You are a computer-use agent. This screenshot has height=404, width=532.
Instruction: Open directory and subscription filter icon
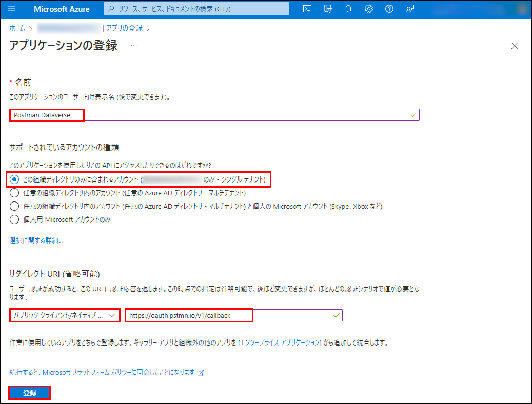pyautogui.click(x=328, y=9)
